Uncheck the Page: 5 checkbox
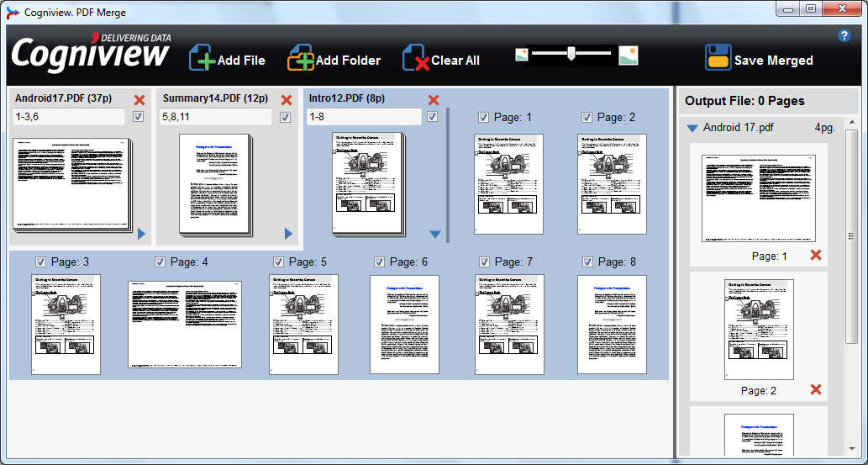This screenshot has width=868, height=465. [278, 262]
